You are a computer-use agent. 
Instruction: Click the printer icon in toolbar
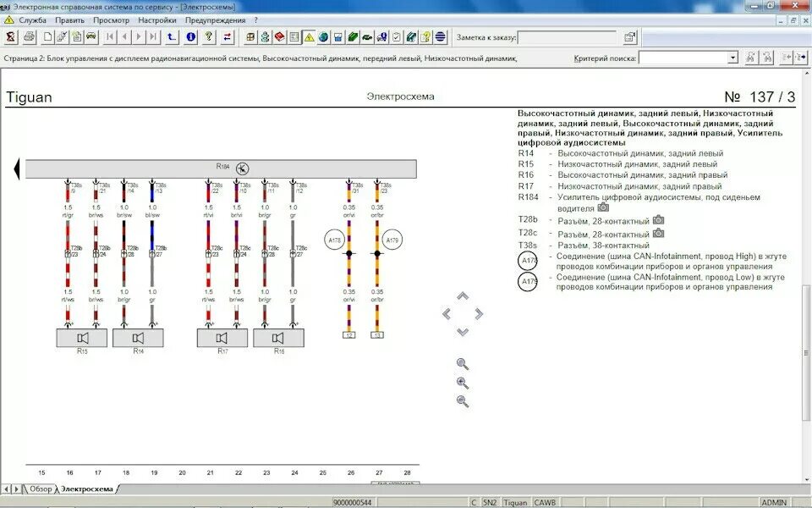(x=29, y=36)
